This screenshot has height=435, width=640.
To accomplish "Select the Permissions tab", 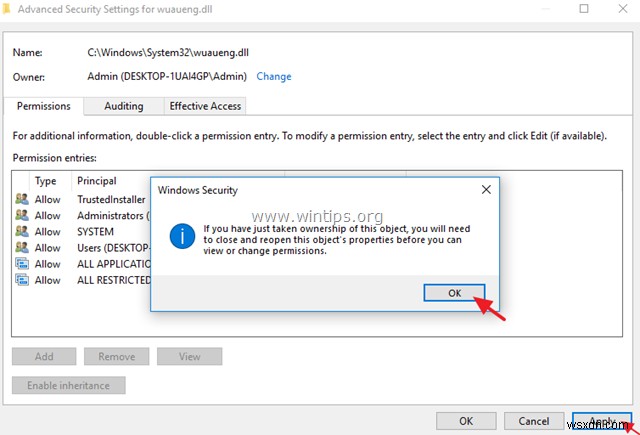I will pyautogui.click(x=44, y=106).
